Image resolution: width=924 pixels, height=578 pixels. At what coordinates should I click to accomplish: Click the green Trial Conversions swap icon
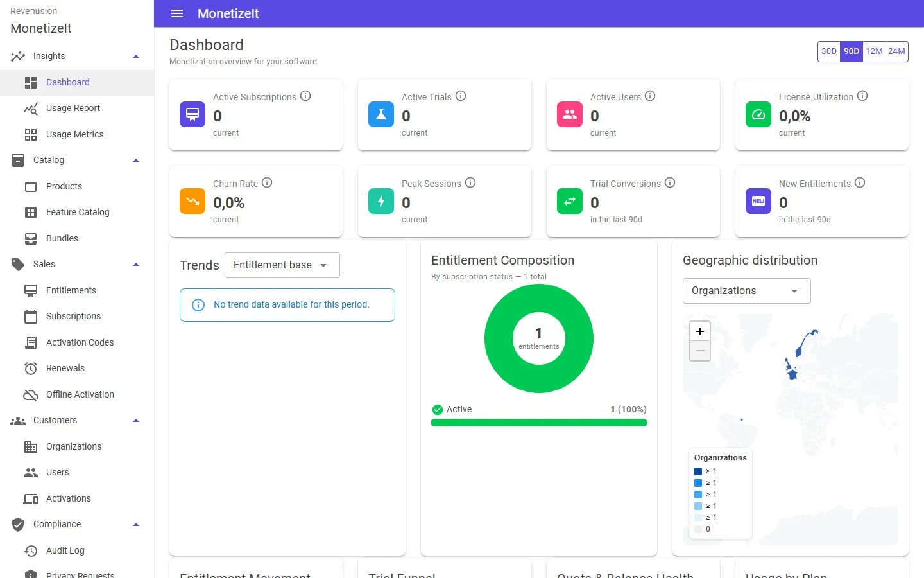pyautogui.click(x=570, y=201)
